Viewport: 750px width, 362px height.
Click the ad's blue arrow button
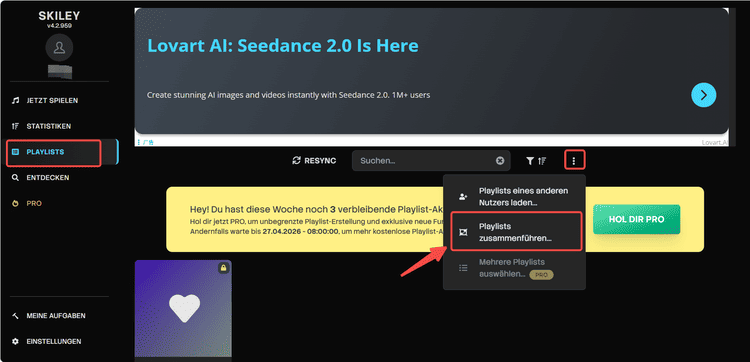[x=704, y=95]
